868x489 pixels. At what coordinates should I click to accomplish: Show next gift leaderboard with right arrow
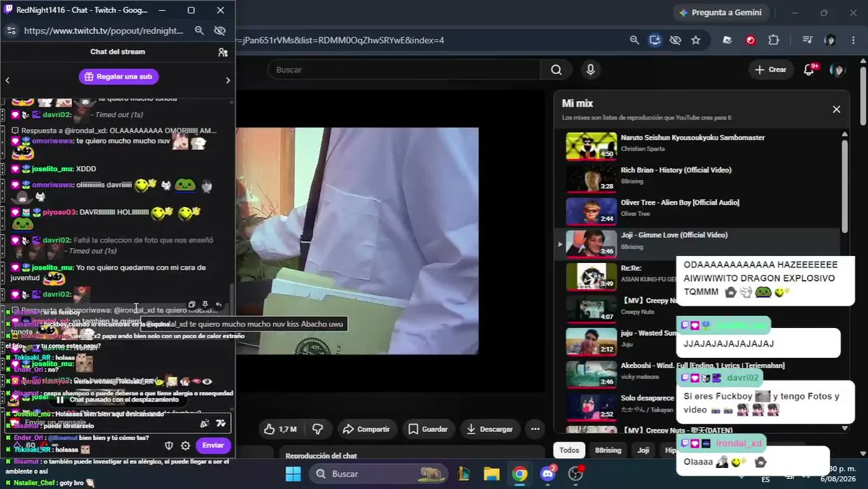228,80
